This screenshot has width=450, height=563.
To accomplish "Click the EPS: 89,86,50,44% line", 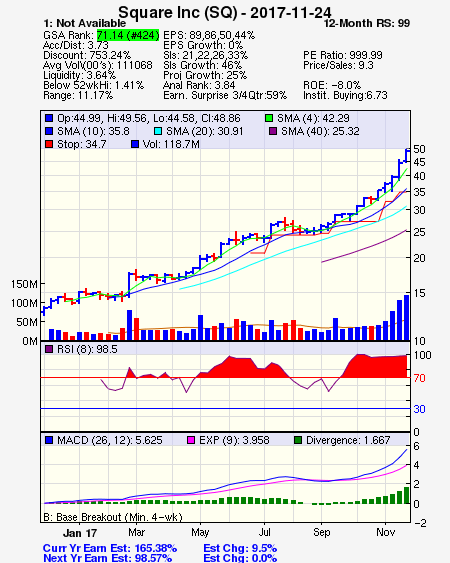I will pos(209,35).
